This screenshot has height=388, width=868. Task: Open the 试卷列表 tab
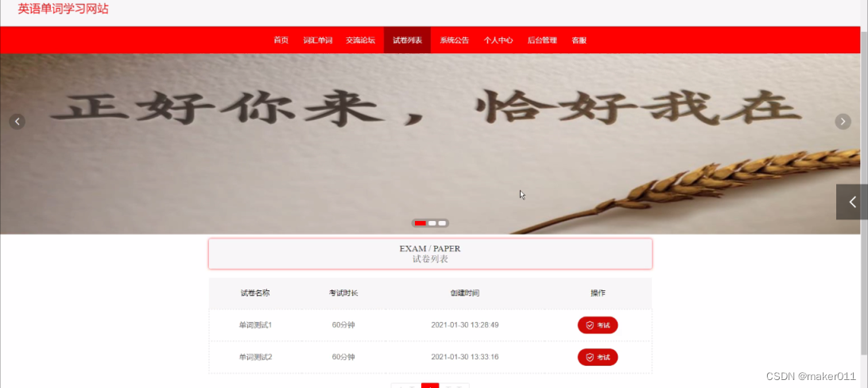(408, 41)
